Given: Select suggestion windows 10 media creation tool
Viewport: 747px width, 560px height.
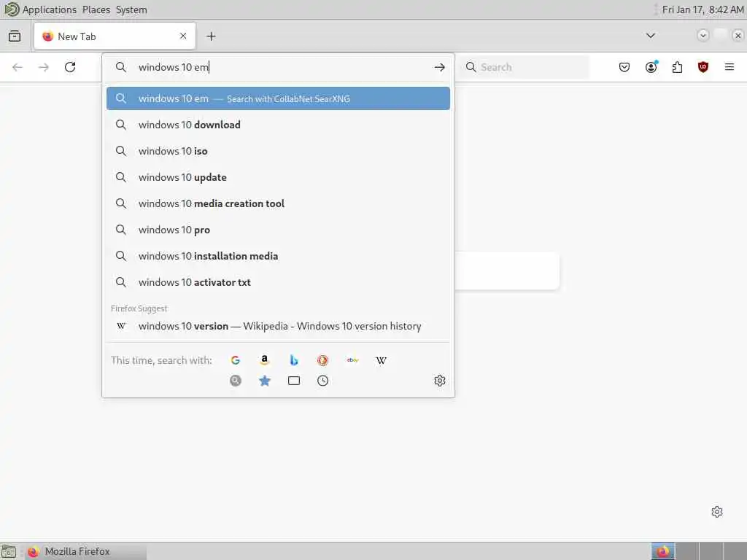Looking at the screenshot, I should (278, 203).
